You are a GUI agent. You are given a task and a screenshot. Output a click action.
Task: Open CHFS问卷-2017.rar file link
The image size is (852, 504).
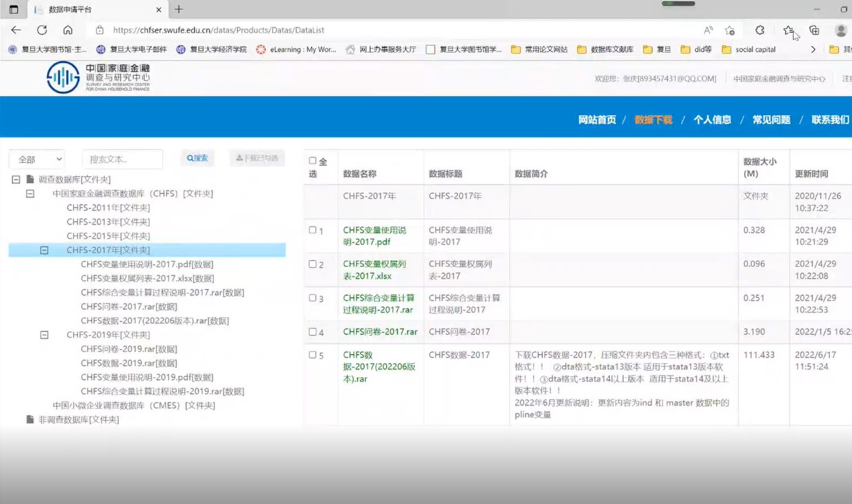tap(380, 332)
